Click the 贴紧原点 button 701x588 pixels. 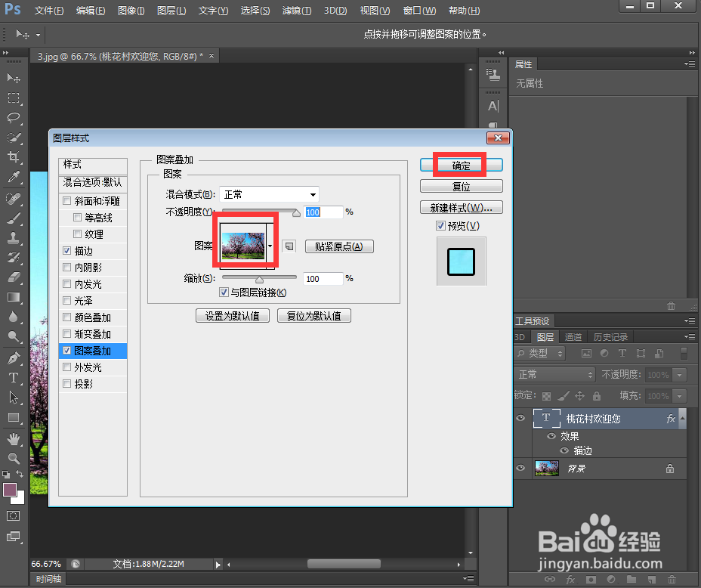(338, 246)
